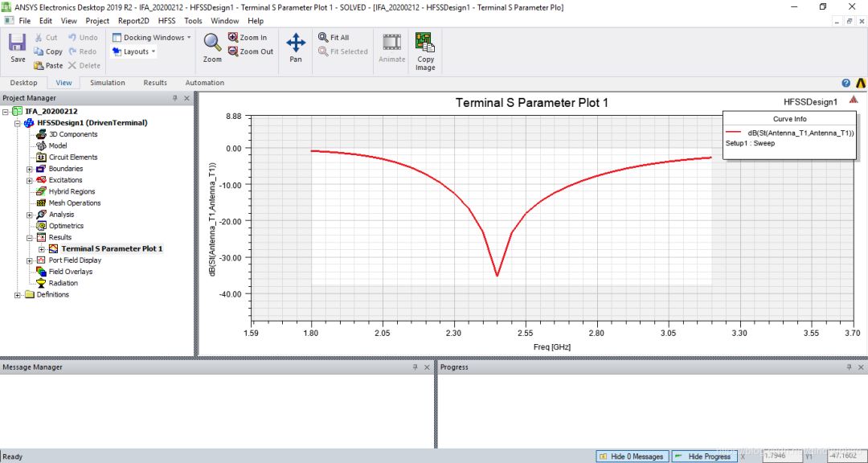Open the File menu
Screen dimensions: 868x463
(25, 20)
